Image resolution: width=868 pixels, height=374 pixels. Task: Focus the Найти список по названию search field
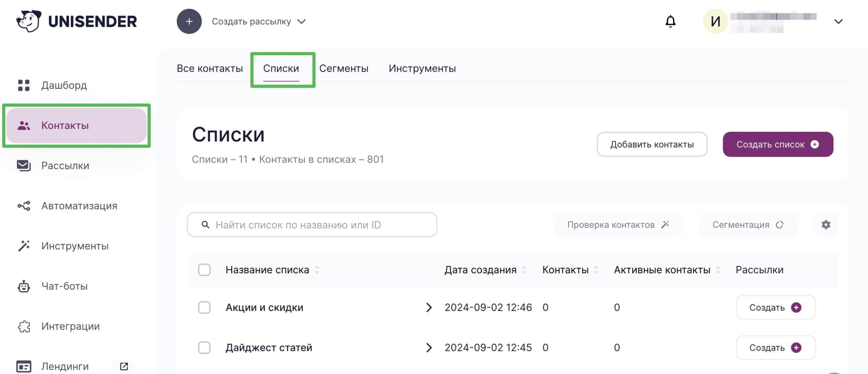[x=312, y=225]
